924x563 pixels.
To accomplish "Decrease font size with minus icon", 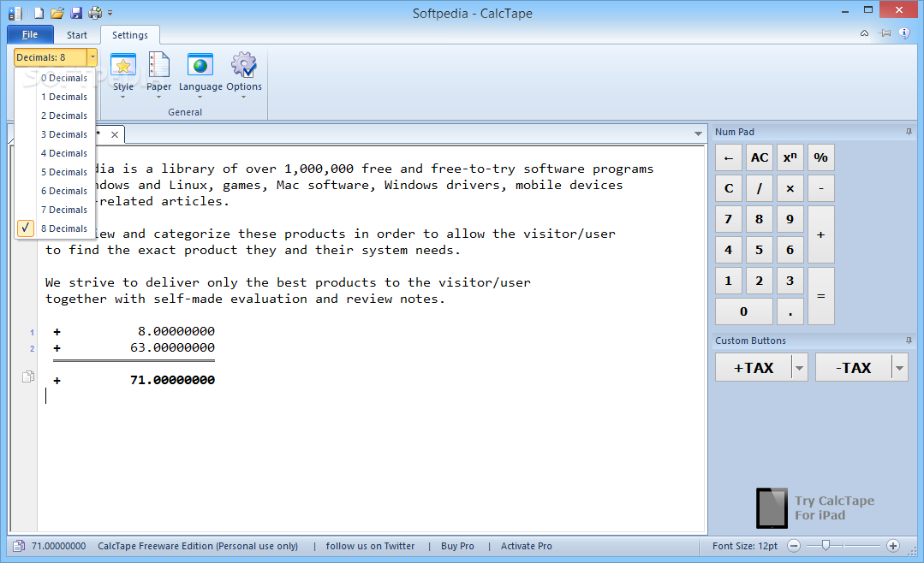I will tap(794, 546).
